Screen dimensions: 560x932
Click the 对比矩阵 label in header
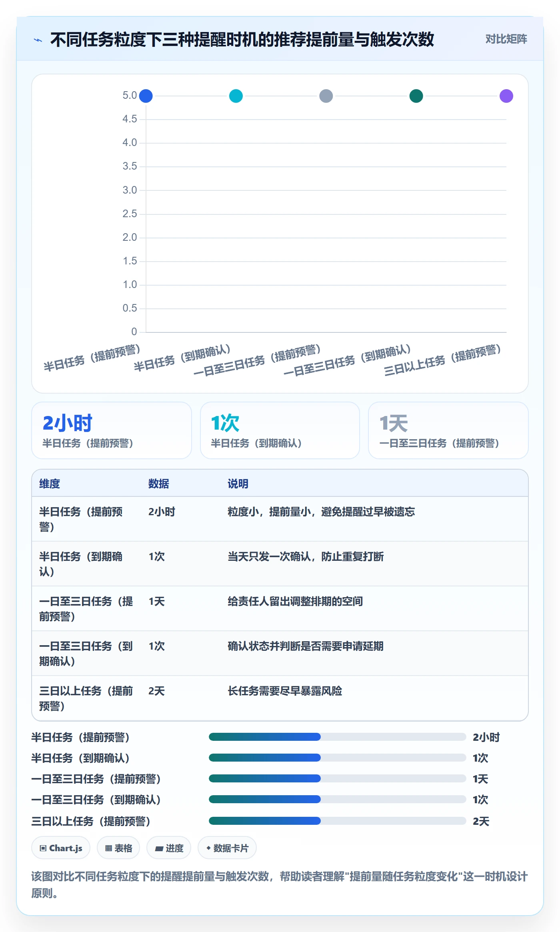[506, 39]
